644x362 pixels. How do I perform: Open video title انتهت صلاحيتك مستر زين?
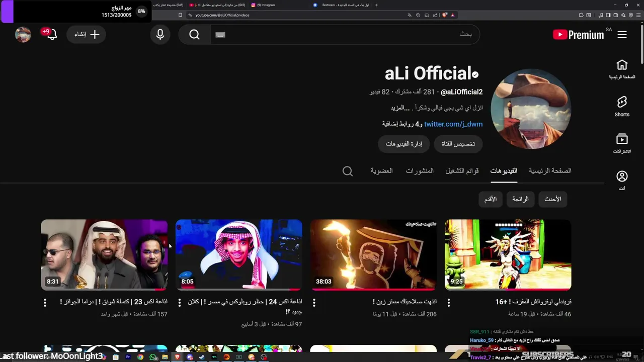(405, 302)
